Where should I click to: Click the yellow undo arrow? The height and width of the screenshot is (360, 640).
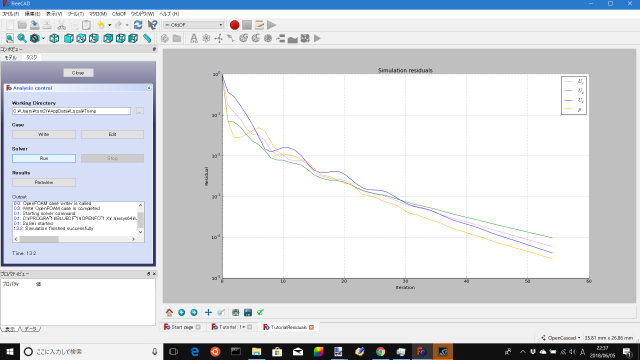click(101, 25)
